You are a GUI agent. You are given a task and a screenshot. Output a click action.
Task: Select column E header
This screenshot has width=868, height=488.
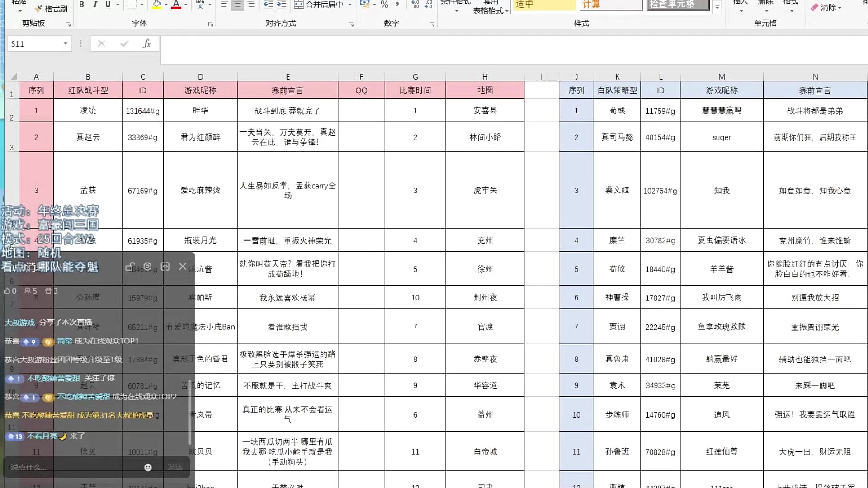pos(288,76)
